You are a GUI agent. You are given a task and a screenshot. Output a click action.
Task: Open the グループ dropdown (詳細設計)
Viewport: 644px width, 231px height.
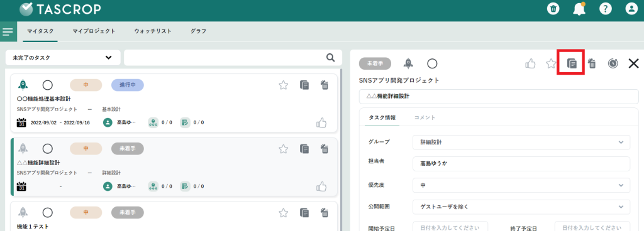click(521, 142)
